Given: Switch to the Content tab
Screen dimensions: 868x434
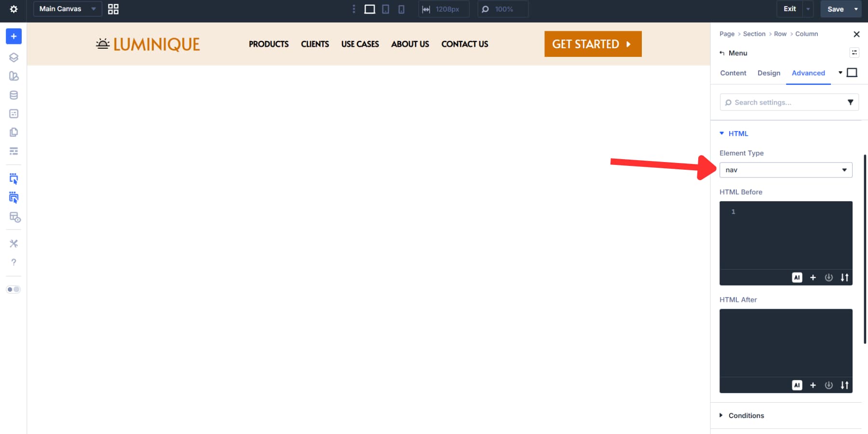Looking at the screenshot, I should point(732,73).
